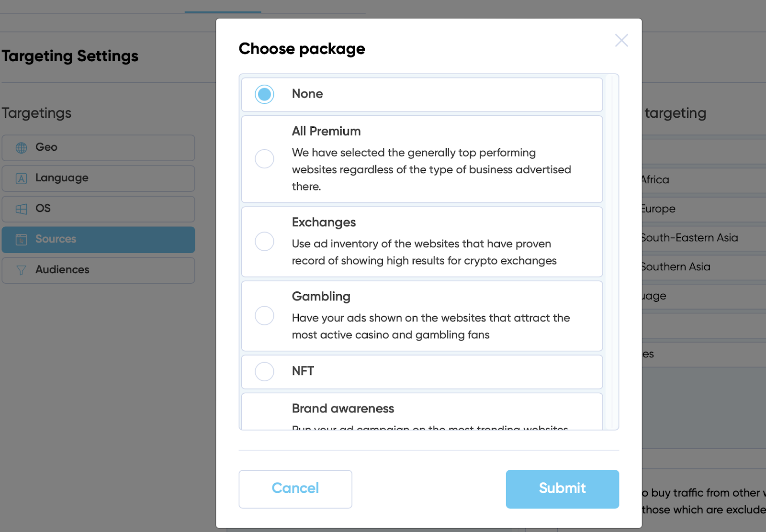Click the OS windows icon

[x=22, y=209]
